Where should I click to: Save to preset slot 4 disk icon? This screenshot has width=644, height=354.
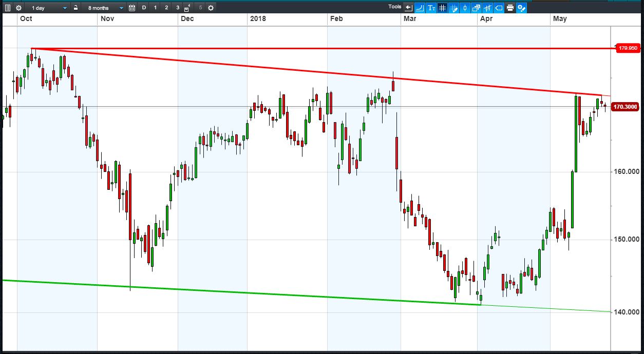tap(187, 8)
